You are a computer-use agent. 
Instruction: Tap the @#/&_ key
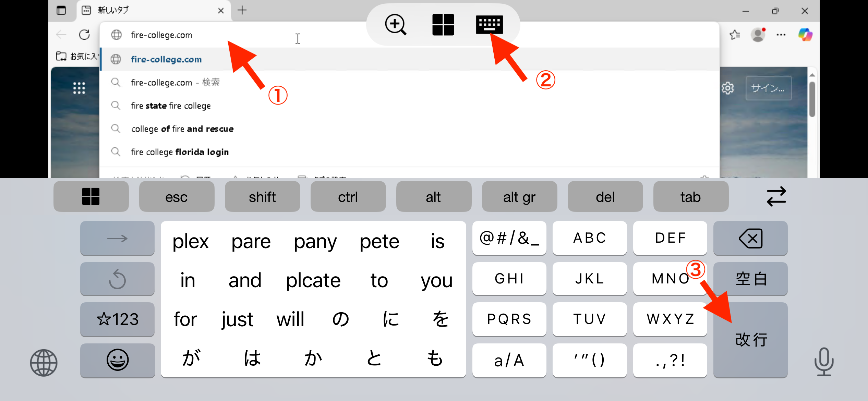pos(509,238)
